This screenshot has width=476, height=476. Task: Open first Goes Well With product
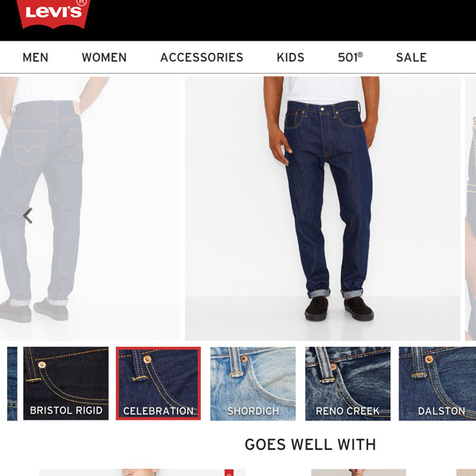point(142,472)
